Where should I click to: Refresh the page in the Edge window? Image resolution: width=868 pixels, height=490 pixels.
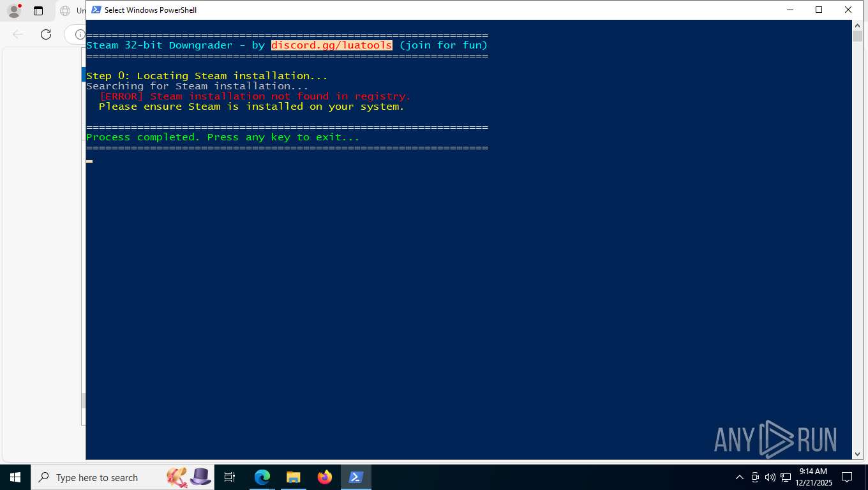tap(45, 34)
